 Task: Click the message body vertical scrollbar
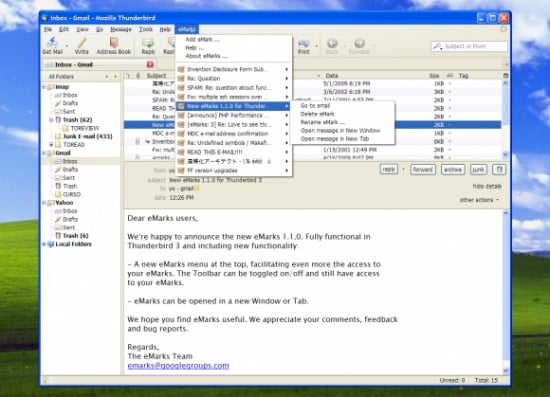pyautogui.click(x=505, y=292)
